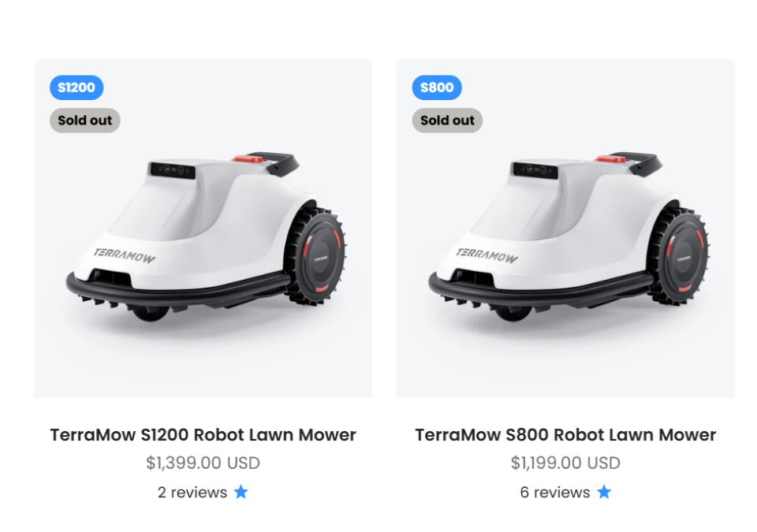The width and height of the screenshot is (757, 532).
Task: Open the 2 reviews link
Action: 192,493
